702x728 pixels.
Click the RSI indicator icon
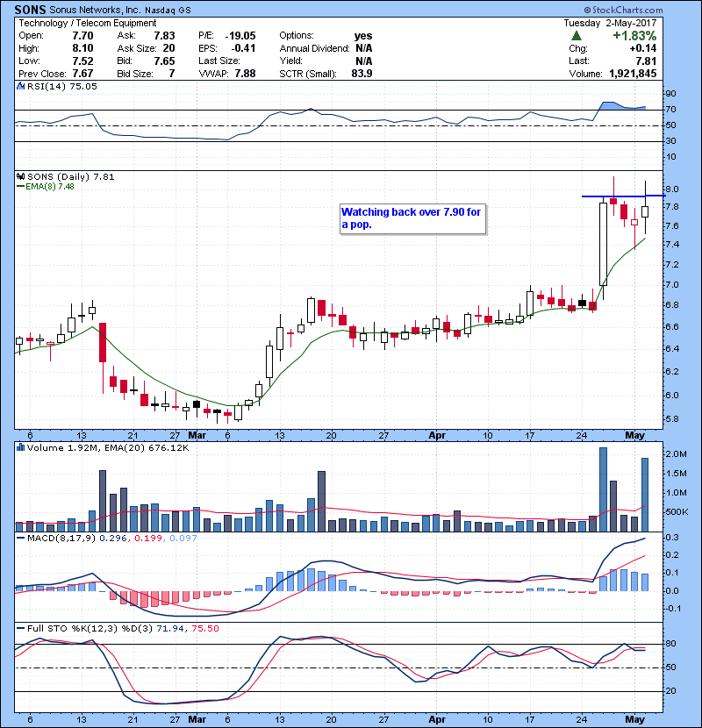pyautogui.click(x=20, y=86)
